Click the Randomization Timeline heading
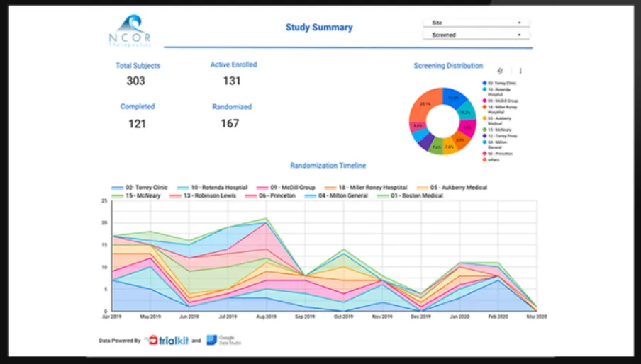This screenshot has width=641, height=364. pos(328,165)
